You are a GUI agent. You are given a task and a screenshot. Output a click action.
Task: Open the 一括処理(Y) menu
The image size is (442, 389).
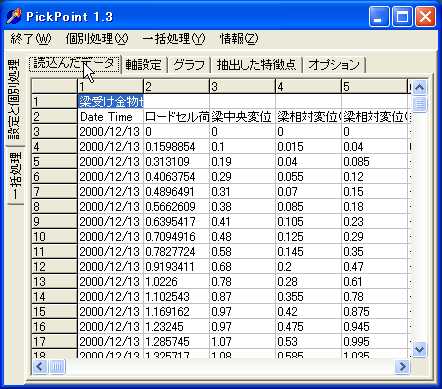coord(174,39)
